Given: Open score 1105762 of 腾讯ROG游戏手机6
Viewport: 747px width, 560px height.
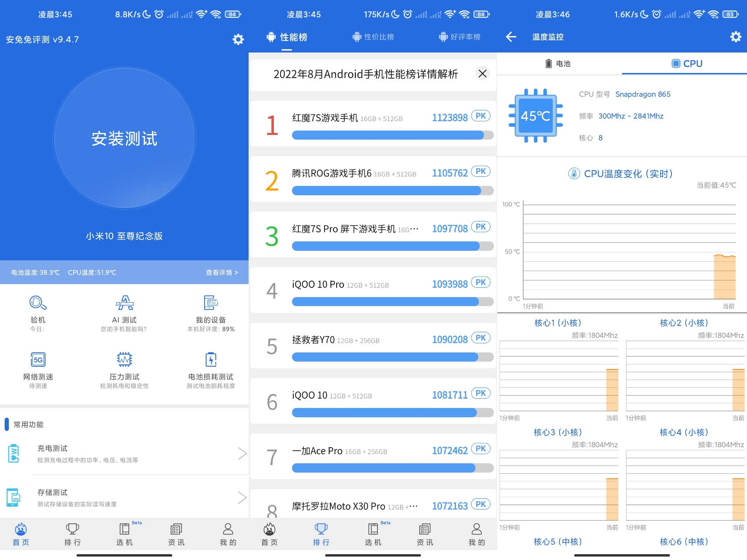Looking at the screenshot, I should tap(450, 173).
